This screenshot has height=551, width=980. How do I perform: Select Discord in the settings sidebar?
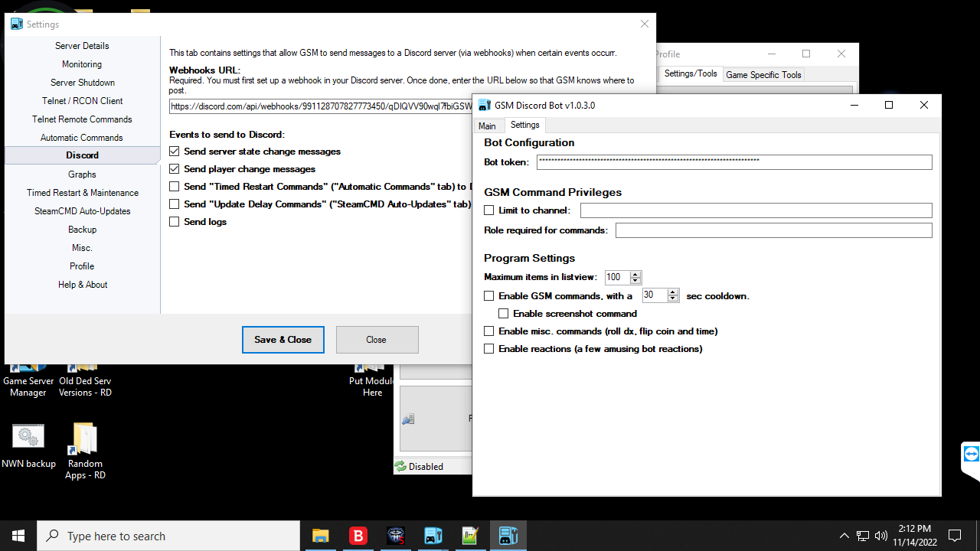click(x=82, y=155)
